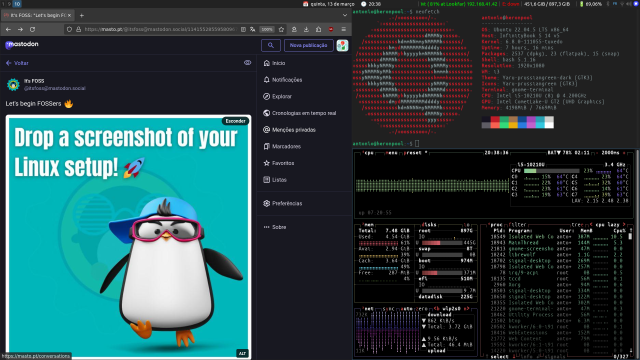Click the Nova publicação button

(x=309, y=45)
